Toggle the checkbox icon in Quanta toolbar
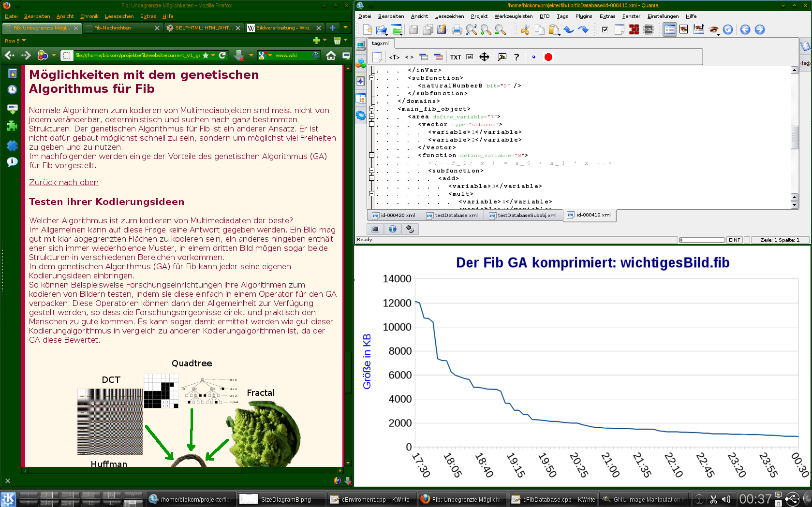812x507 pixels. [605, 30]
